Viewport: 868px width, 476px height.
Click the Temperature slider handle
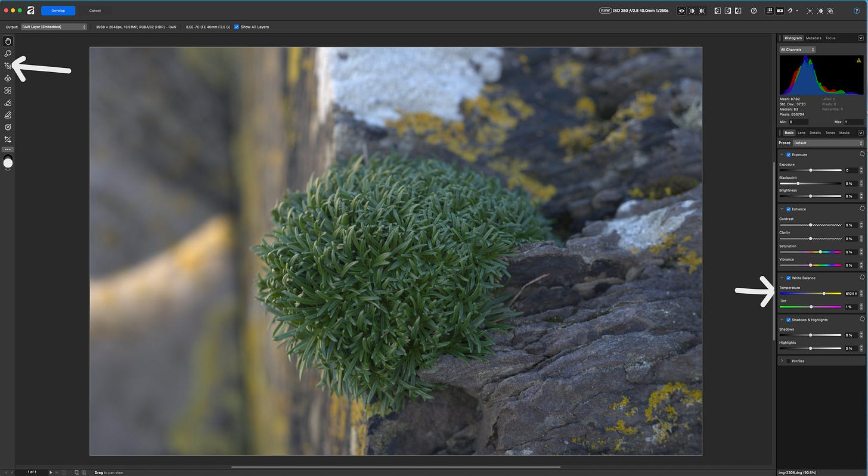tap(824, 294)
